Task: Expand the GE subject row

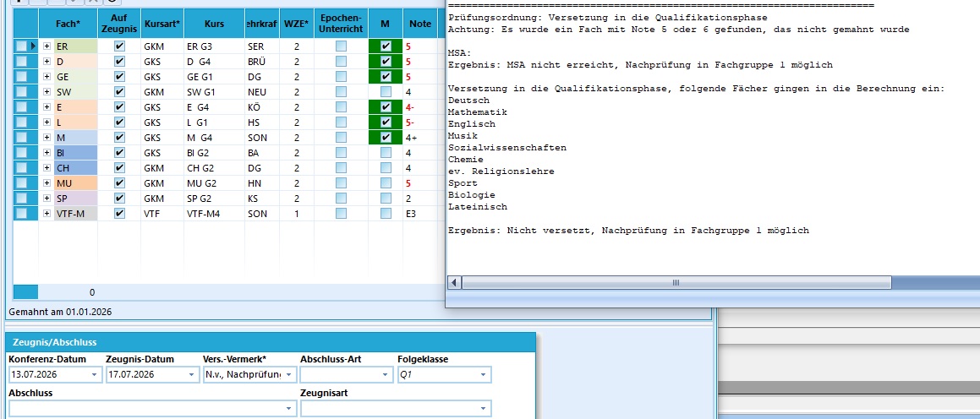Action: click(47, 77)
